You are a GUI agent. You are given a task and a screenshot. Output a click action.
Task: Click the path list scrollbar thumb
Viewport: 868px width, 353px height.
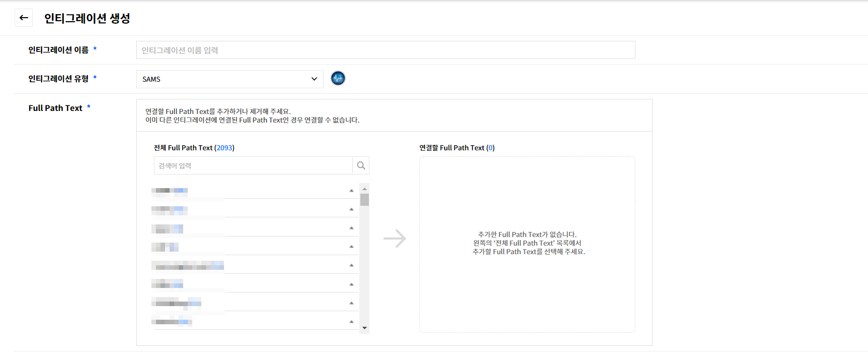point(364,200)
